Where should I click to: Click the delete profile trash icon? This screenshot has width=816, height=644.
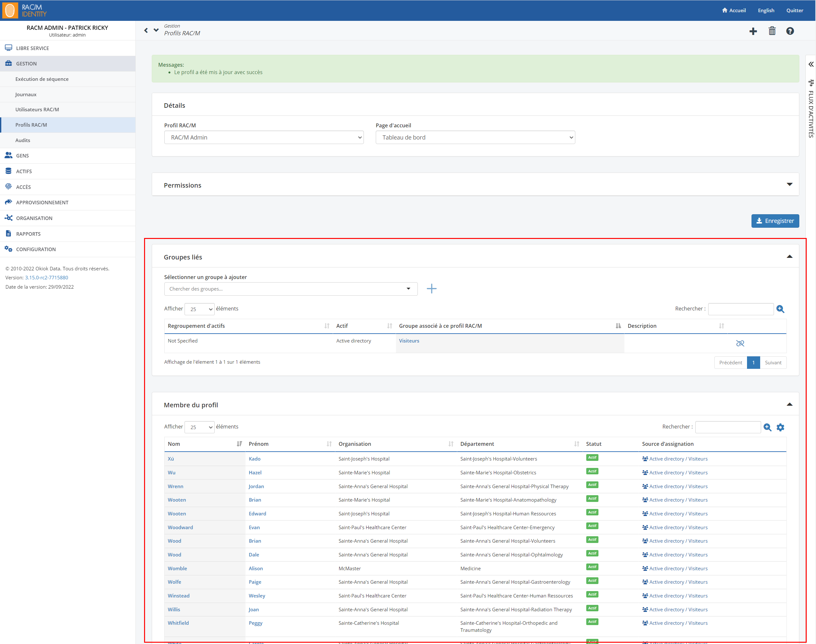pos(772,31)
